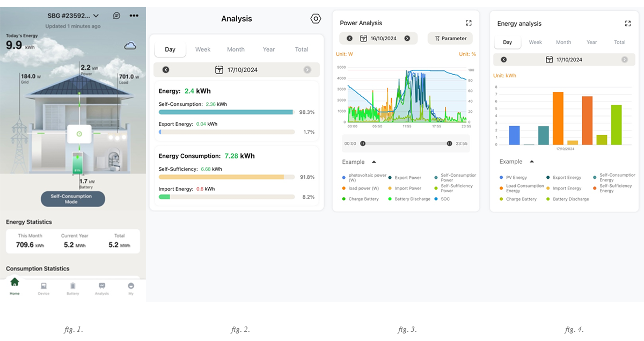Viewport: 644px width, 341px height.
Task: Select Day tab in Energy analysis
Action: point(508,42)
